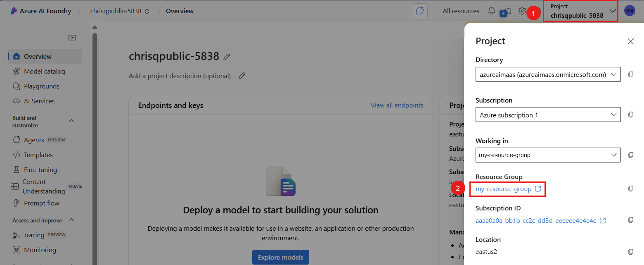This screenshot has width=644, height=265.
Task: Click the Azure AI Foundry logo icon
Action: 14,11
